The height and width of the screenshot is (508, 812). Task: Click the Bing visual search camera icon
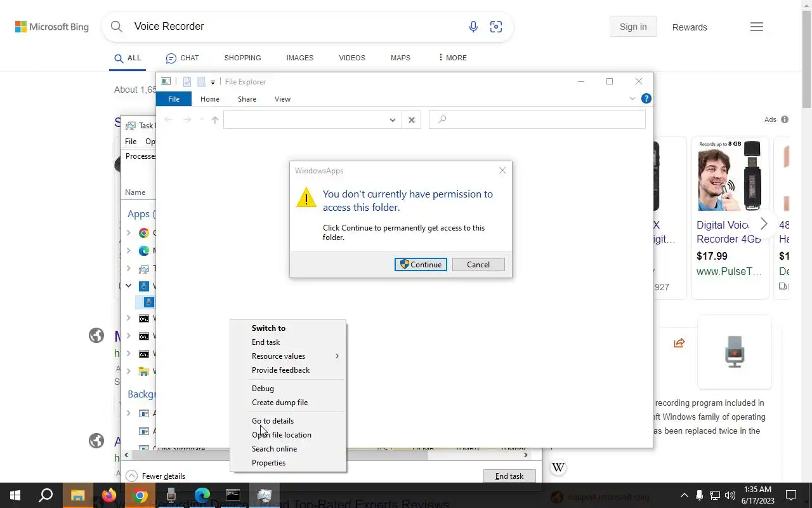point(496,27)
